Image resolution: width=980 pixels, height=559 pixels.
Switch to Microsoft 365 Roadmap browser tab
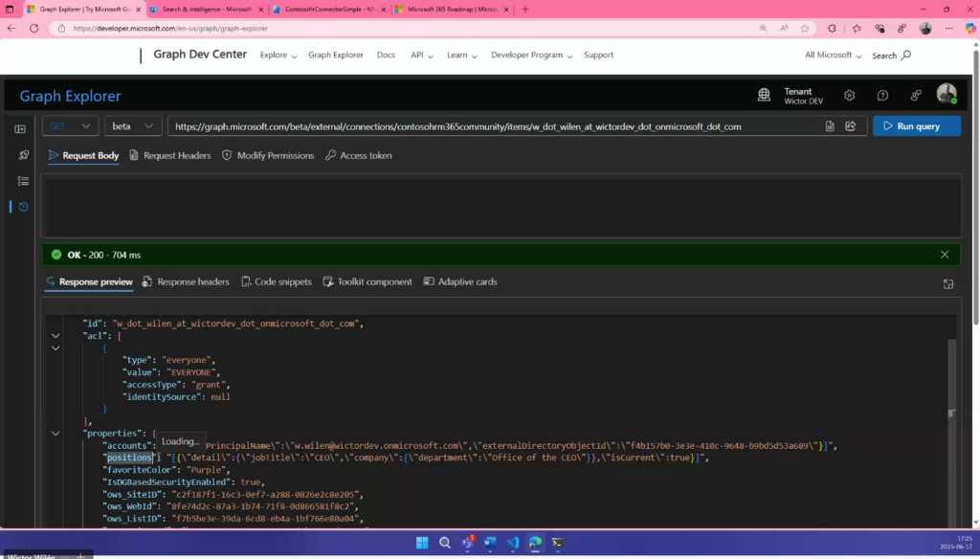[x=453, y=10]
